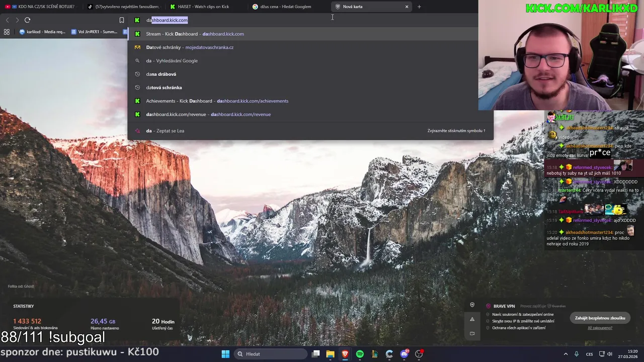The width and height of the screenshot is (644, 362).
Task: Reload the page with the refresh icon
Action: coord(27,20)
